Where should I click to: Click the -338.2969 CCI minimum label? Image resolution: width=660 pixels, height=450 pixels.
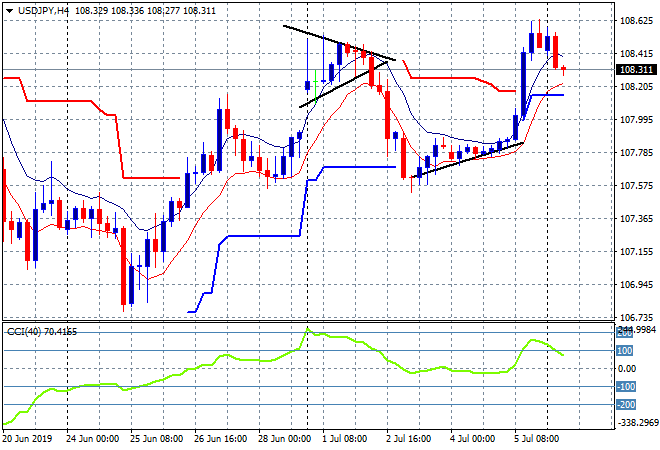(x=636, y=422)
